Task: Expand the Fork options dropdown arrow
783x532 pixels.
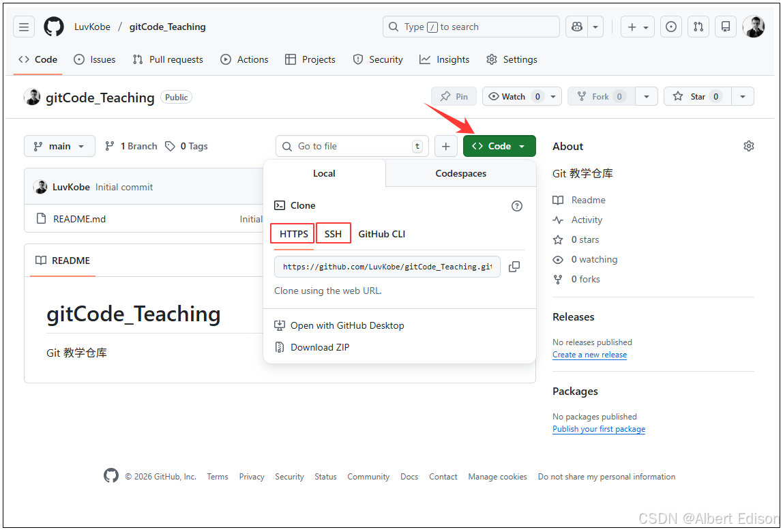Action: (x=647, y=96)
